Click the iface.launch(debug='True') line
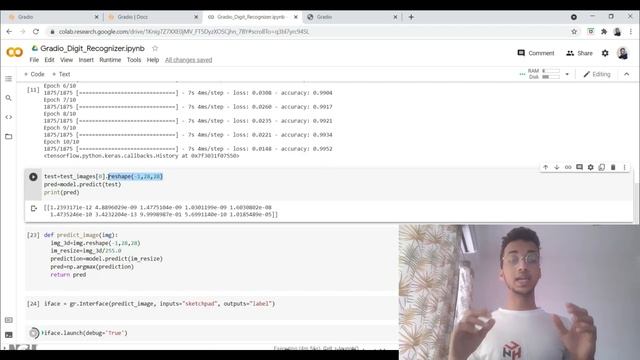The image size is (640, 360). (x=86, y=333)
